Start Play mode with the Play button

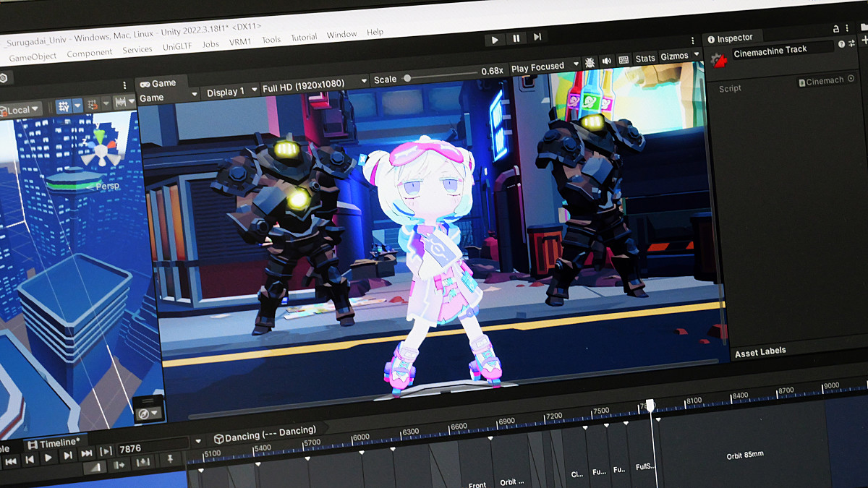(495, 40)
